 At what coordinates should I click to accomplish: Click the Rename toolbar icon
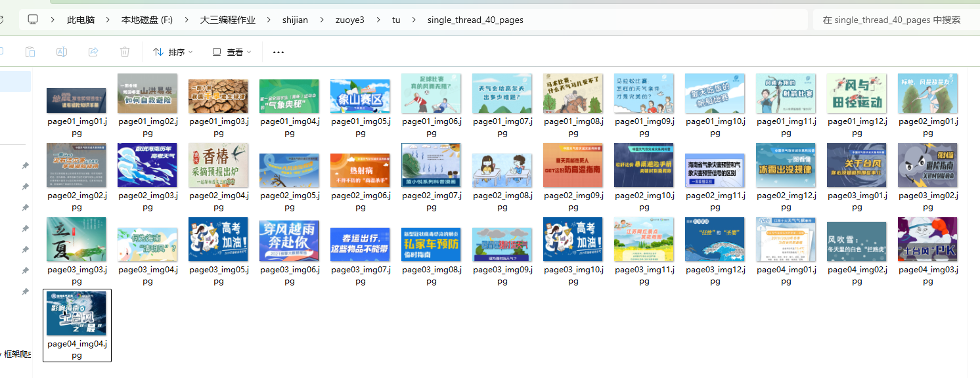tap(62, 52)
